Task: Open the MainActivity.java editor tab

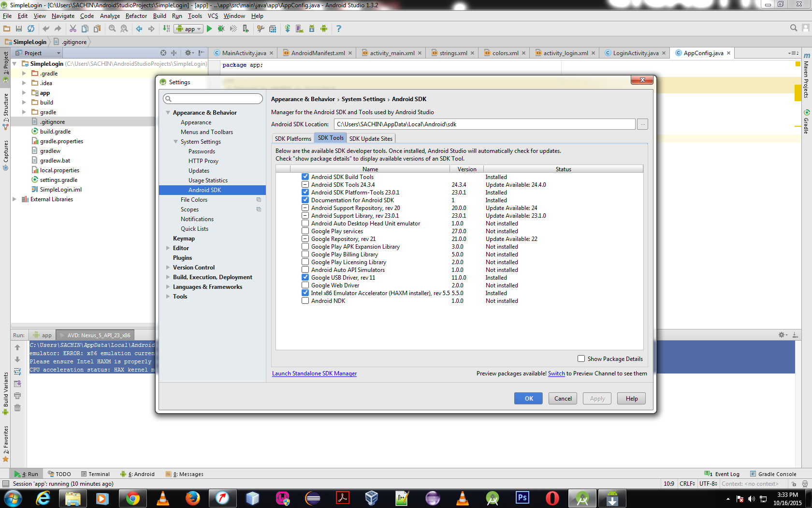Action: click(x=244, y=53)
